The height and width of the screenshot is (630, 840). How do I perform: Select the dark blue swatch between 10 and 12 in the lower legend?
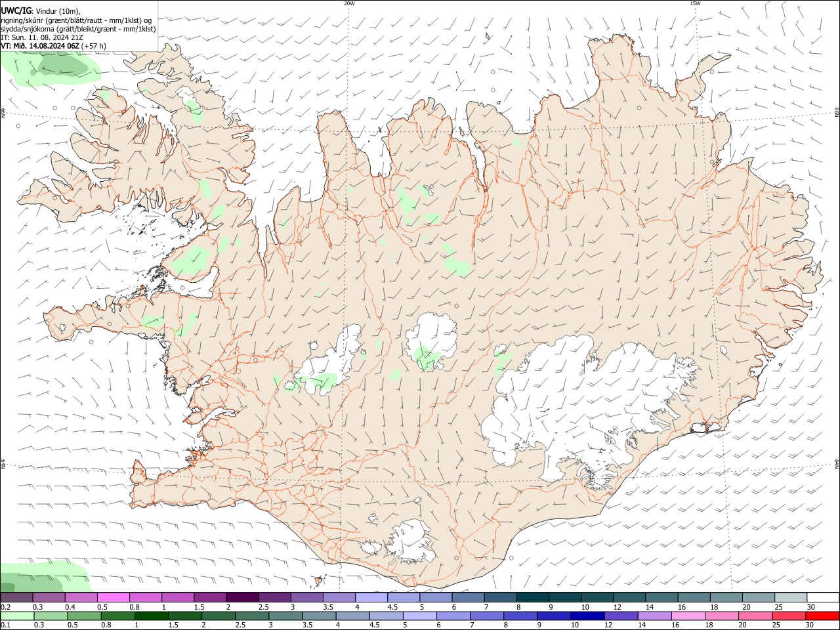click(587, 616)
